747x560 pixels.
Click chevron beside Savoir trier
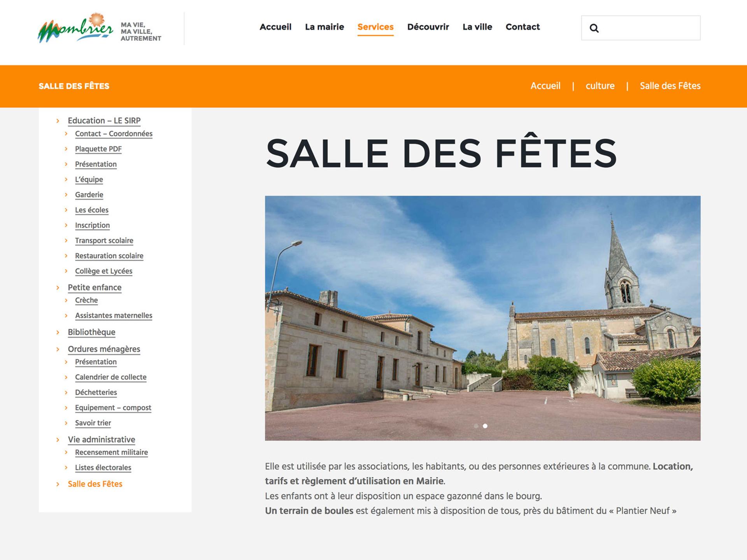pyautogui.click(x=66, y=423)
